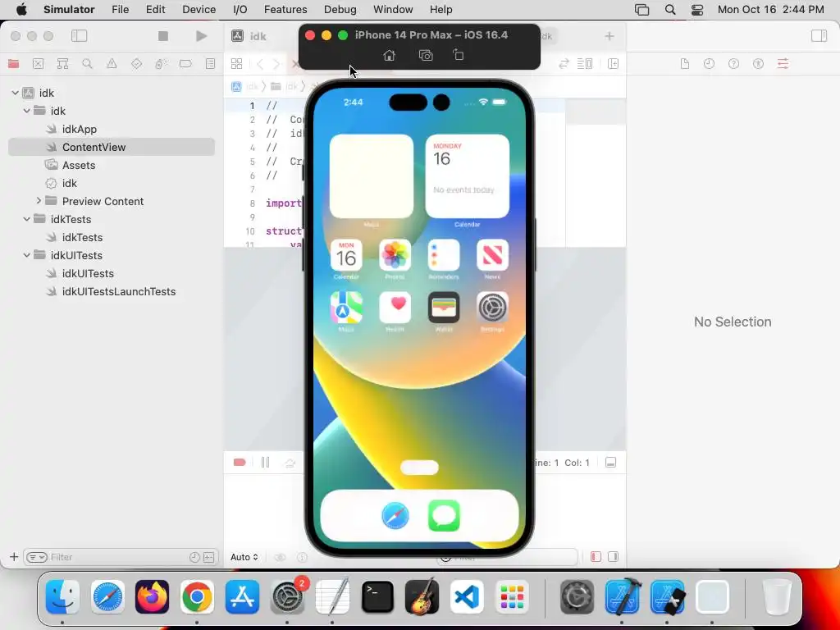Open the Test navigator diamond icon
The height and width of the screenshot is (630, 840).
pos(137,64)
